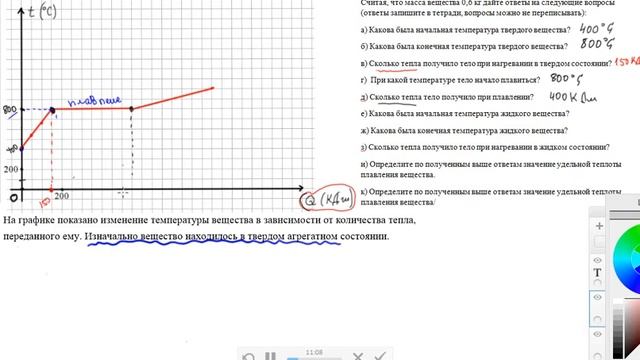Click the 200 label on the temperature axis
The width and height of the screenshot is (640, 360).
pyautogui.click(x=11, y=169)
